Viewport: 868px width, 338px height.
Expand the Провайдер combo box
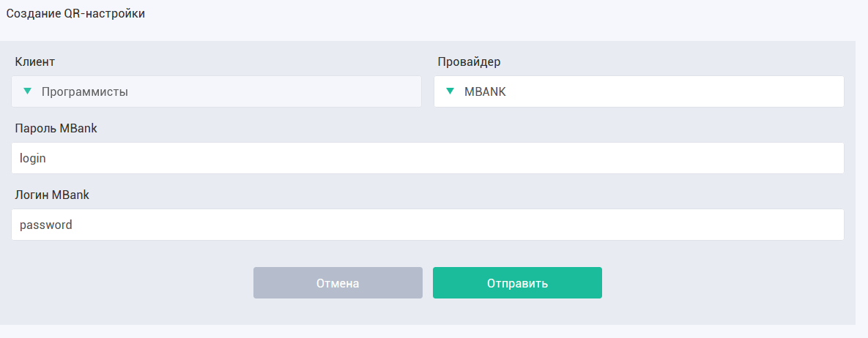pos(639,91)
